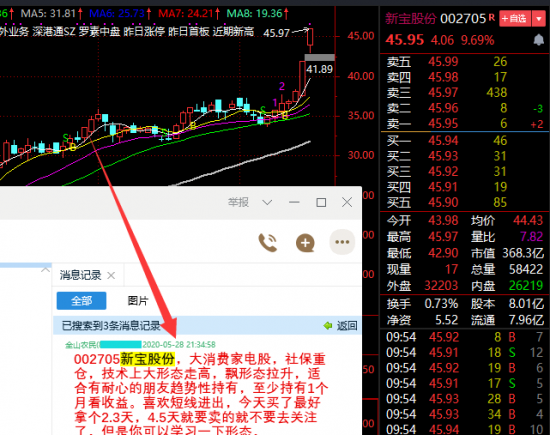Click the 举报 report link
The height and width of the screenshot is (435, 550).
[x=238, y=202]
